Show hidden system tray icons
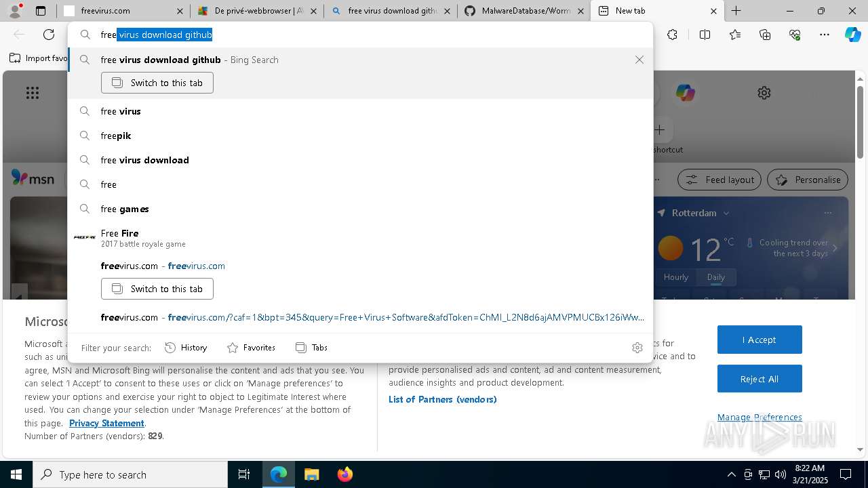This screenshot has width=868, height=488. (731, 474)
